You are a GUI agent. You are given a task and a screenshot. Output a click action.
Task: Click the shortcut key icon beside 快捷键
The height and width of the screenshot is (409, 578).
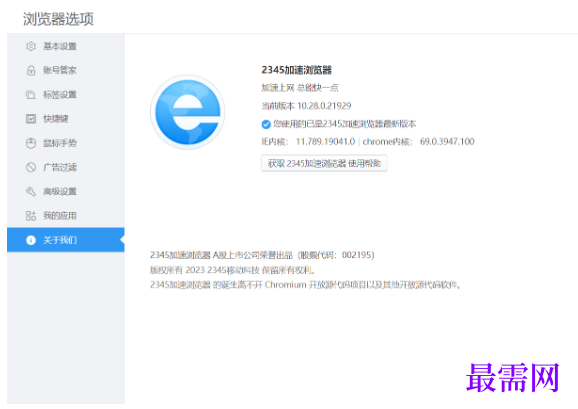click(x=31, y=119)
